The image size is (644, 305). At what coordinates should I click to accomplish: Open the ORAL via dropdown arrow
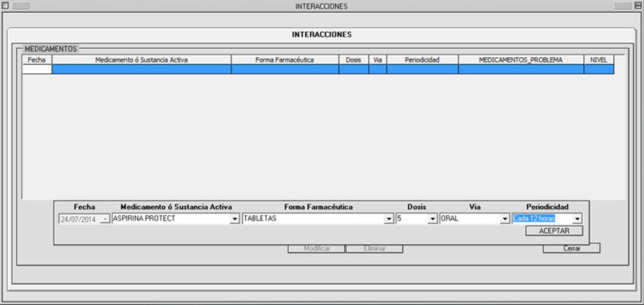[505, 219]
